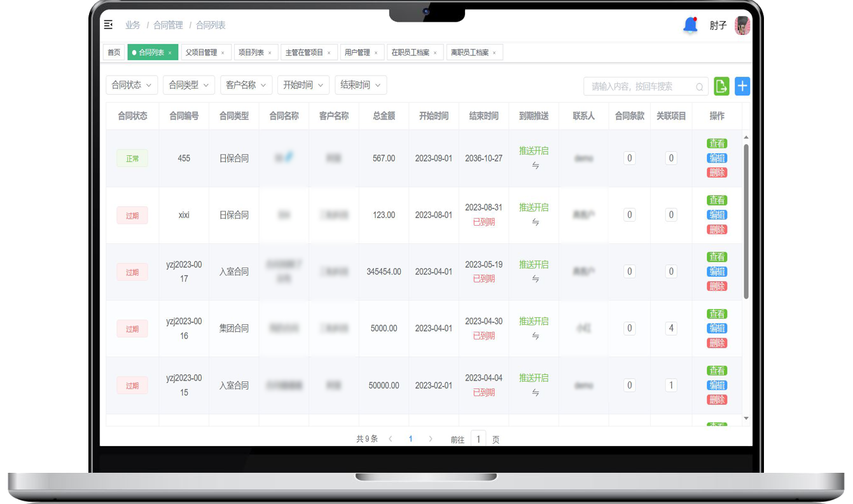
Task: Click the search content input field
Action: click(x=639, y=86)
